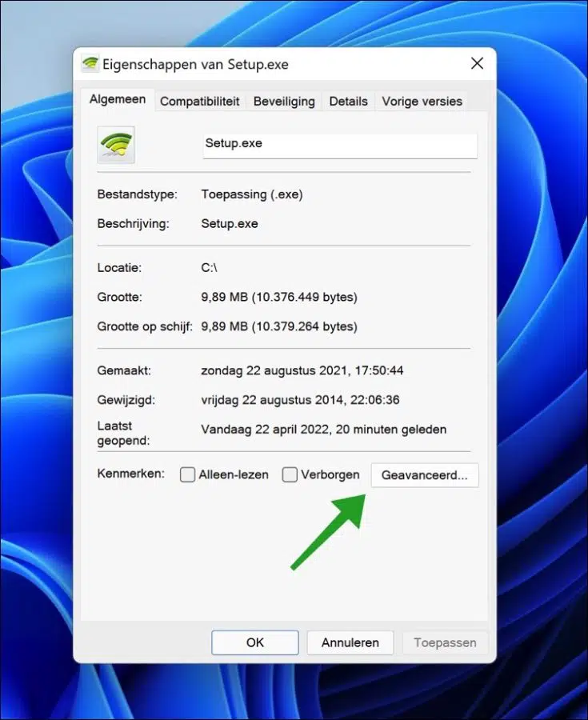Screen dimensions: 588x720
Task: Click the large Setup.exe file icon
Action: pos(116,145)
